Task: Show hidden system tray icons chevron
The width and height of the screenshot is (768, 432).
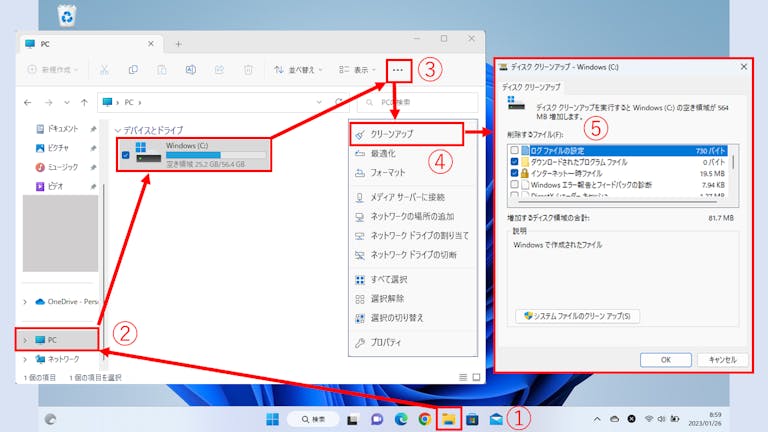Action: point(597,419)
